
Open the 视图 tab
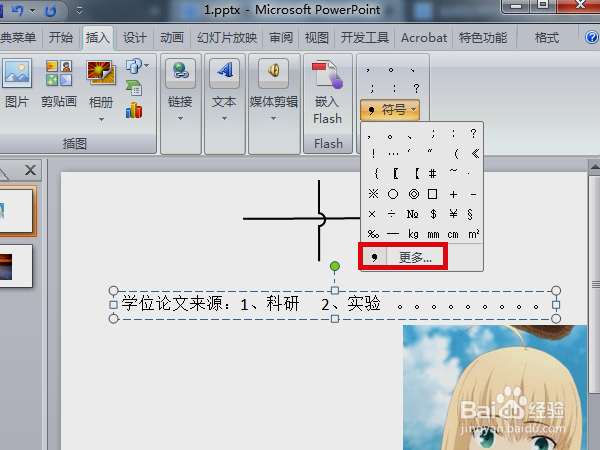coord(316,38)
